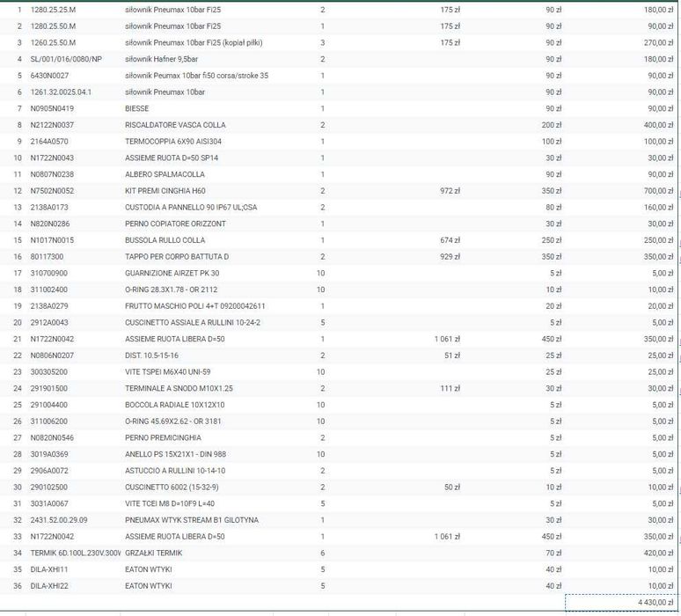Select BUSSOLA RULLO COLLA cell
681x616 pixels.
tap(165, 240)
